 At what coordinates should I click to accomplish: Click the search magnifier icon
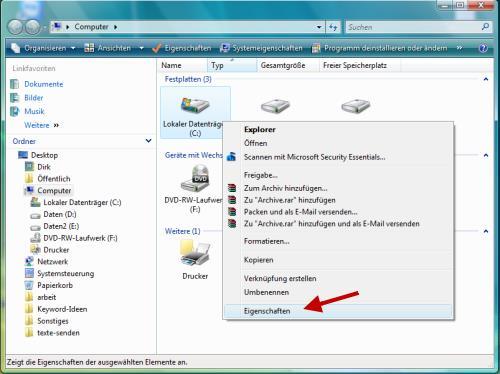point(485,27)
